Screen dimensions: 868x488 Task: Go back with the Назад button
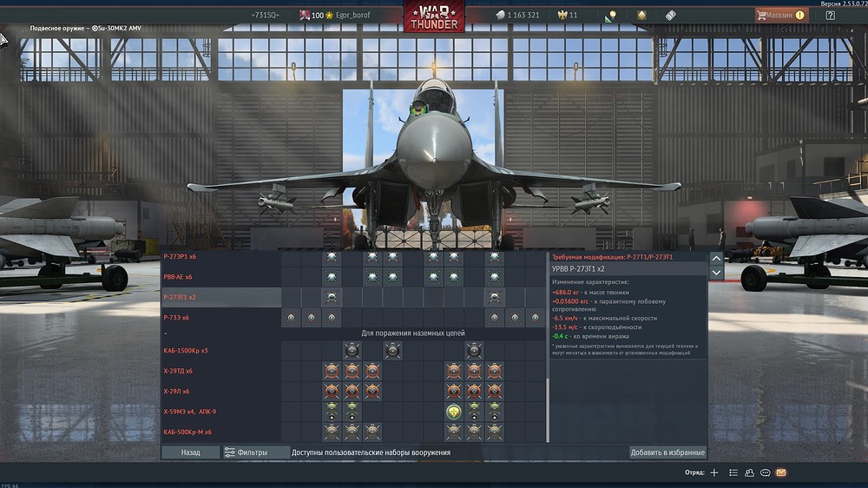click(x=190, y=452)
